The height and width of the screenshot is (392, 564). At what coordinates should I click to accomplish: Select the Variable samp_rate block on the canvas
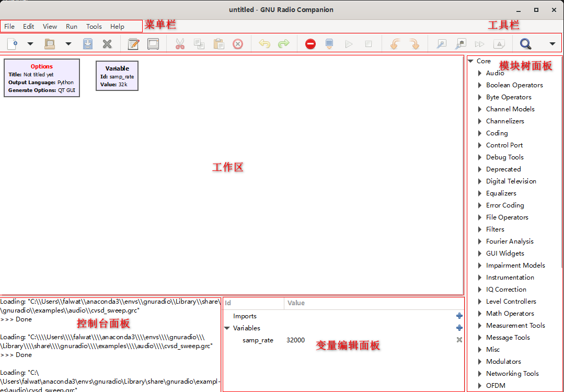117,75
